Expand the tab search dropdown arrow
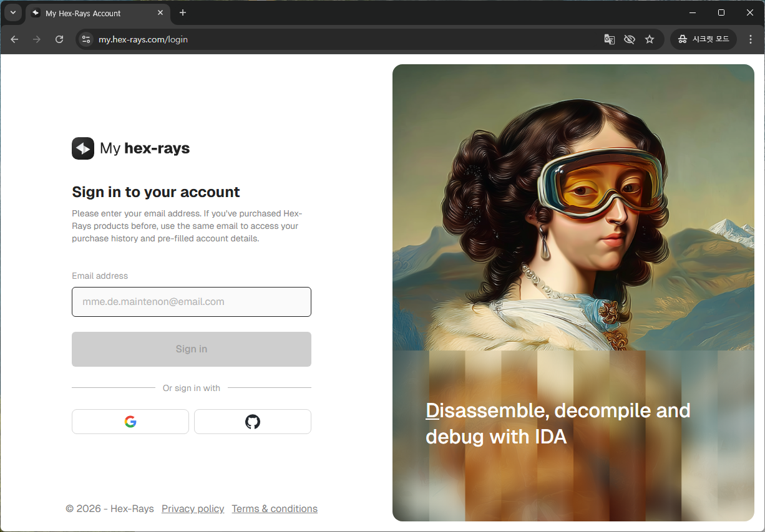765x532 pixels. click(x=12, y=12)
